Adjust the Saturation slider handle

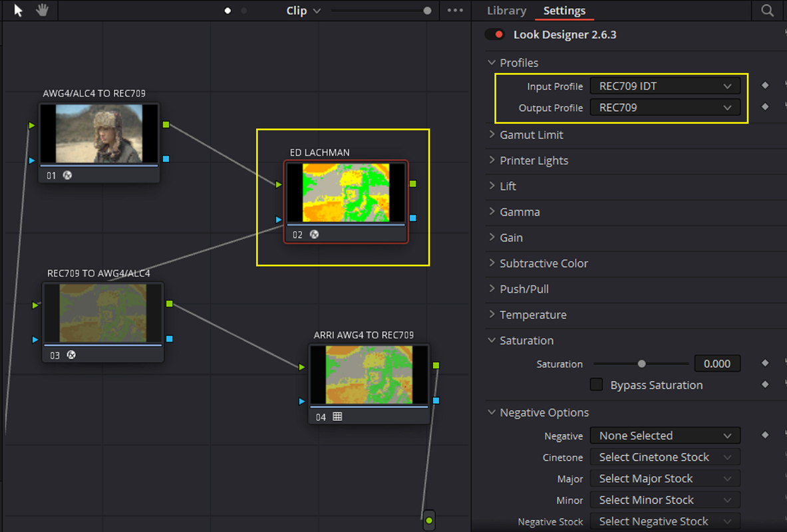[x=641, y=363]
